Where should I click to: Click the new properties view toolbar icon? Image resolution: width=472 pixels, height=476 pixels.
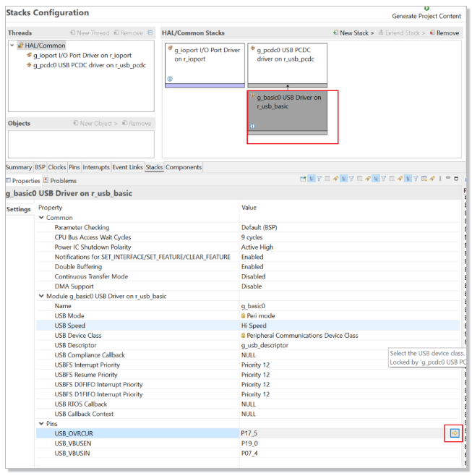303,179
